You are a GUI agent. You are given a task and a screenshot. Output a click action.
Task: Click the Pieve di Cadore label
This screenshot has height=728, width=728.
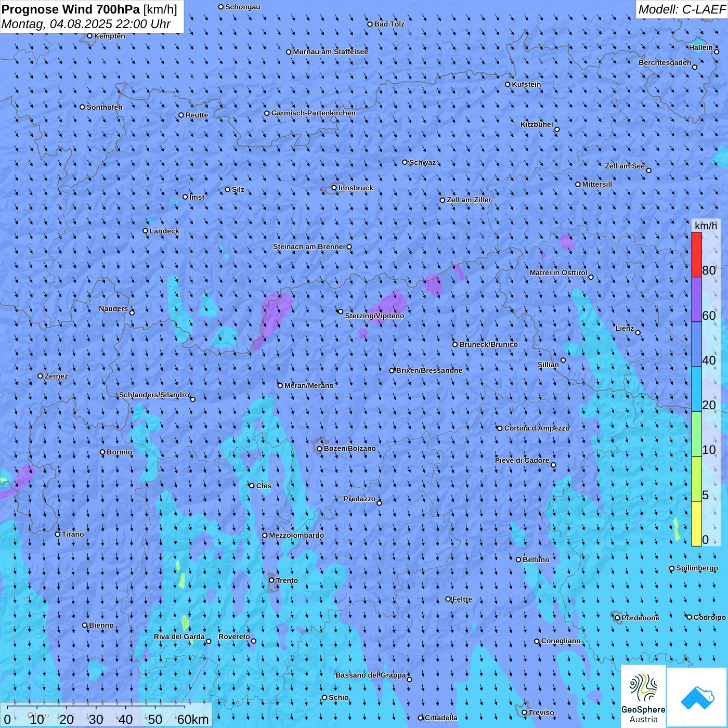[x=522, y=460]
